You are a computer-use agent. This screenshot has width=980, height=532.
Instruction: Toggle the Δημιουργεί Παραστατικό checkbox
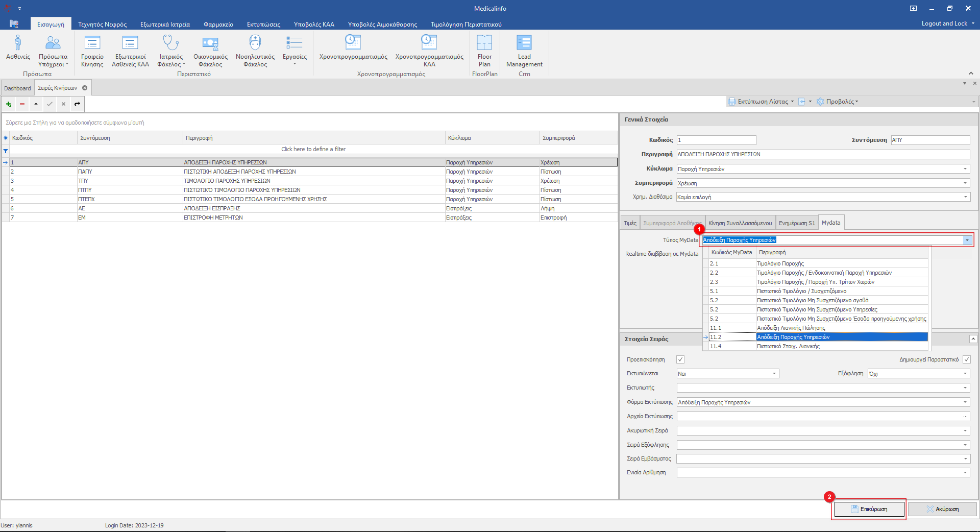pos(966,359)
